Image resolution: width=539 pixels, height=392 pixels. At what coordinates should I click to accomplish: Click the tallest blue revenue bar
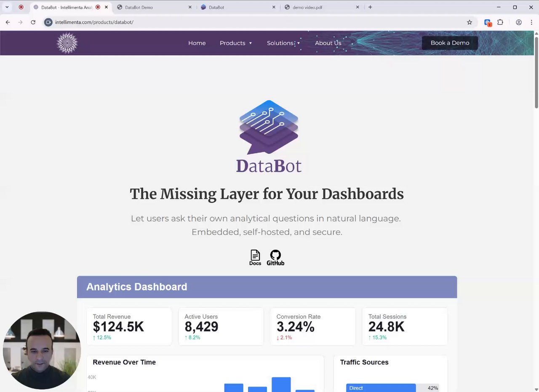point(281,384)
